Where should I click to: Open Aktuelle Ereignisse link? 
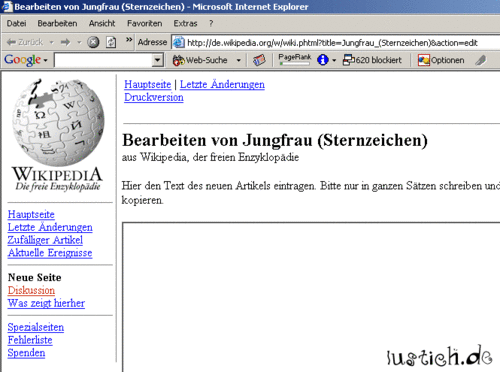pos(50,253)
